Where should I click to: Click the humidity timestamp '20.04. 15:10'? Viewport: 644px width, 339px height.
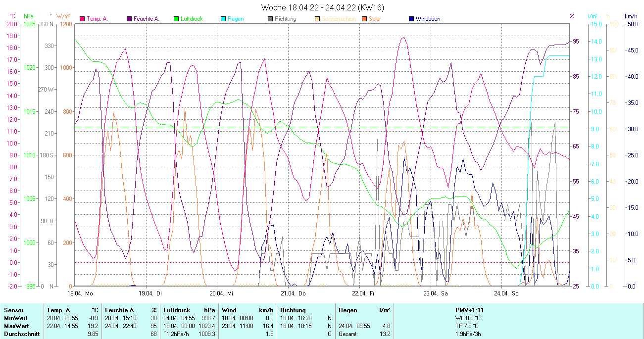pos(121,318)
